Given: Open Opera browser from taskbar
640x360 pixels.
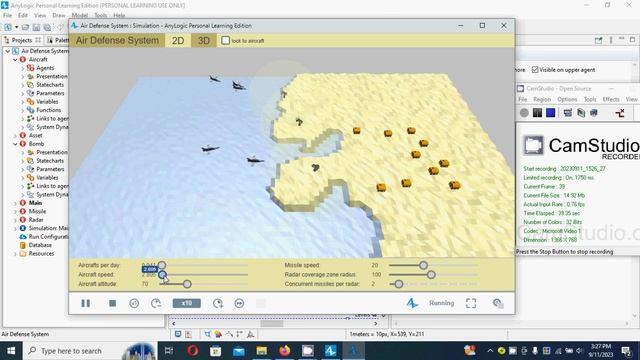Looking at the screenshot, I should pyautogui.click(x=193, y=351).
